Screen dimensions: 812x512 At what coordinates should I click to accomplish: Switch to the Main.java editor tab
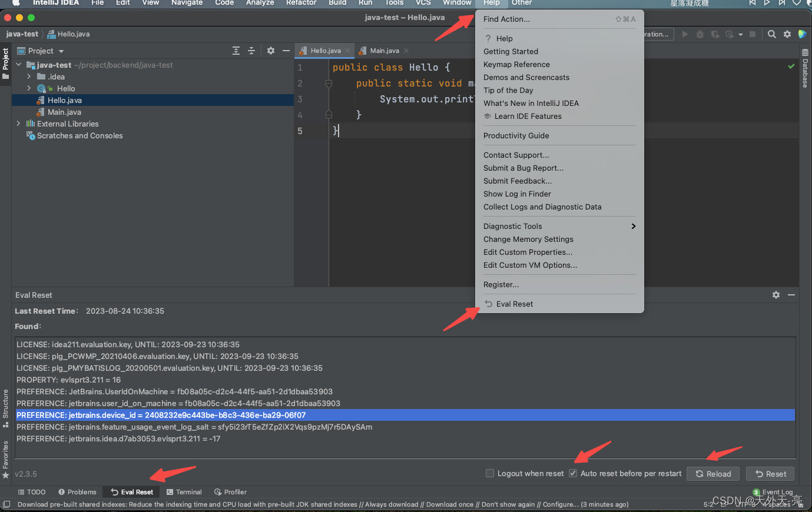click(x=384, y=51)
